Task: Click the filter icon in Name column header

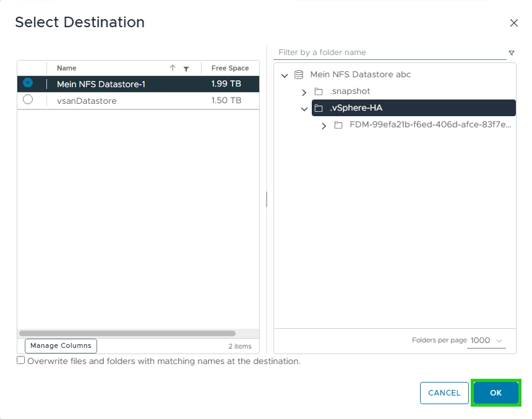Action: click(186, 69)
